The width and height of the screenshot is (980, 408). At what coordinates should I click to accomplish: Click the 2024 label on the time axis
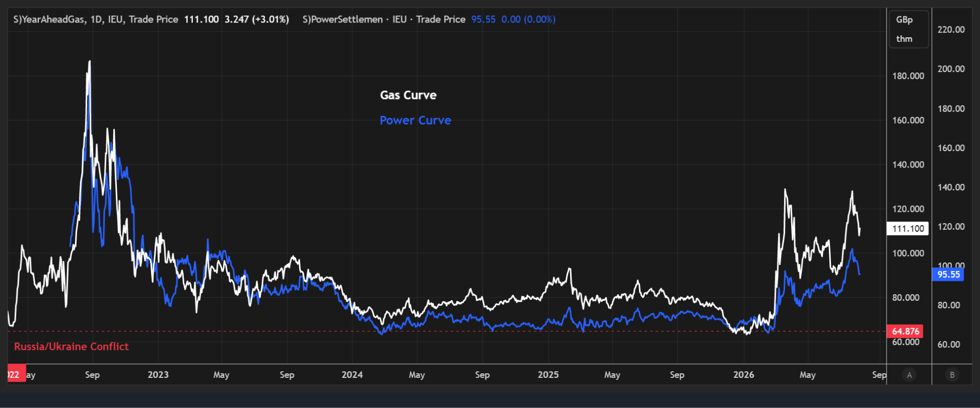[x=352, y=375]
